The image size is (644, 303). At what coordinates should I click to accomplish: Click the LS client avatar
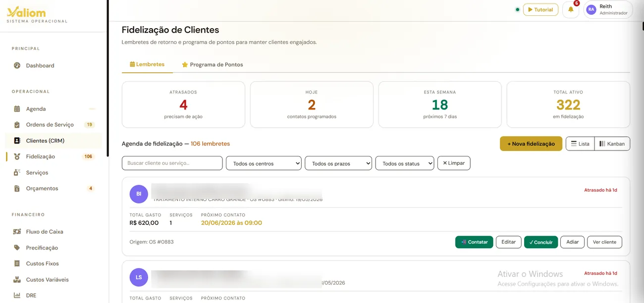click(x=139, y=277)
